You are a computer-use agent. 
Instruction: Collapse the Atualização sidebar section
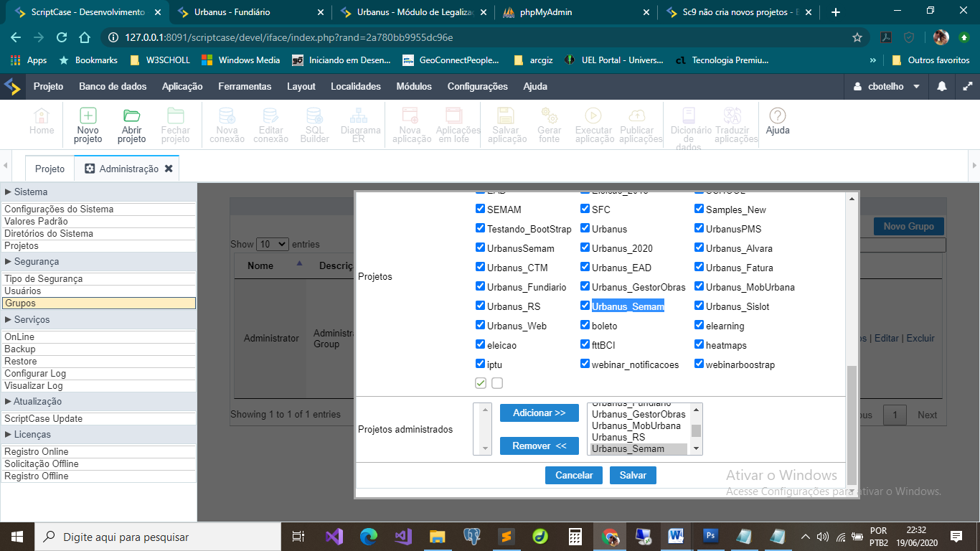tap(98, 402)
